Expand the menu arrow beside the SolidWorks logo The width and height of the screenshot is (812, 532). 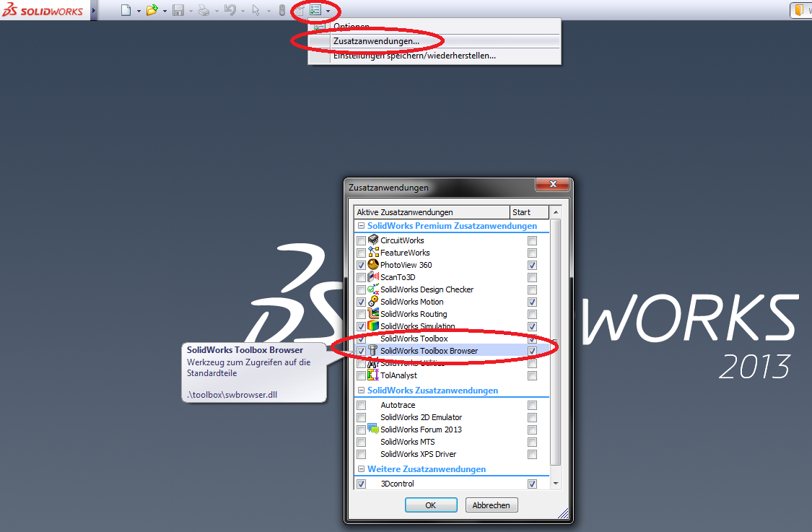[x=94, y=10]
